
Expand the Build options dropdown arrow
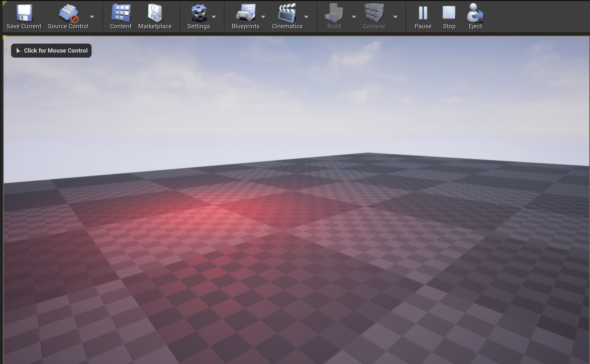pos(354,17)
